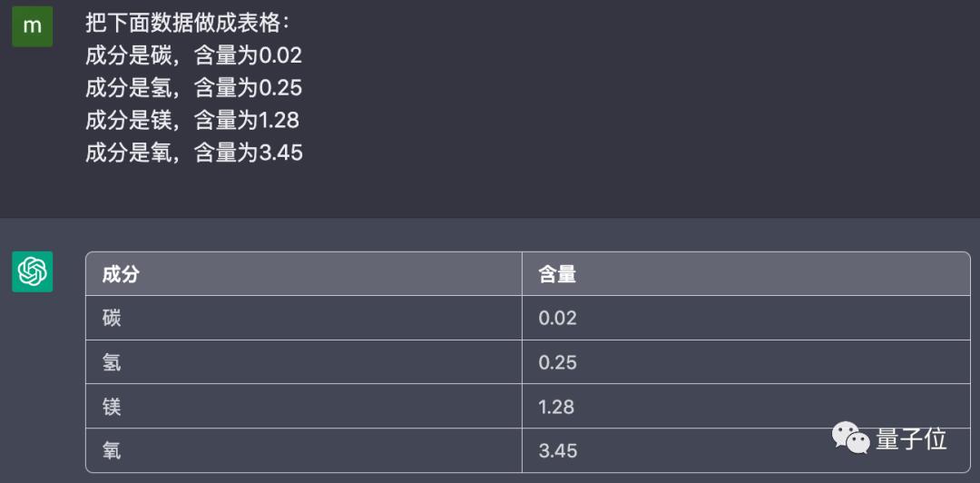Click 0.02 in the user's message text
Viewport: 980px width, 483px height.
click(x=280, y=55)
